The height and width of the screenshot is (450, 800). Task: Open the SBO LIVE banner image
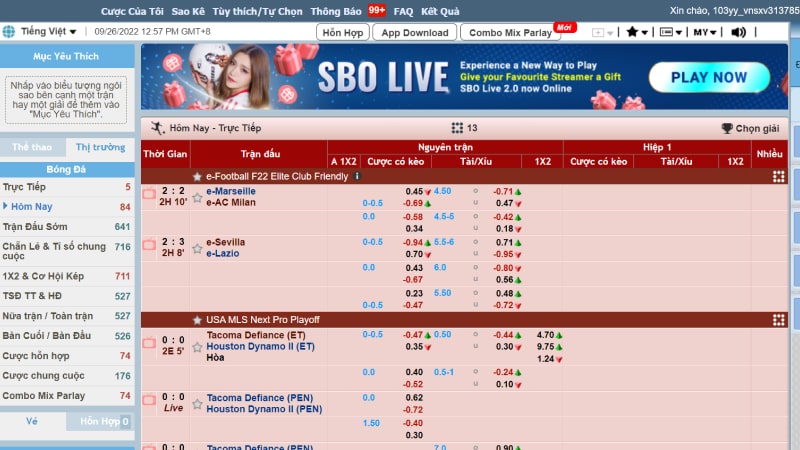pyautogui.click(x=464, y=77)
